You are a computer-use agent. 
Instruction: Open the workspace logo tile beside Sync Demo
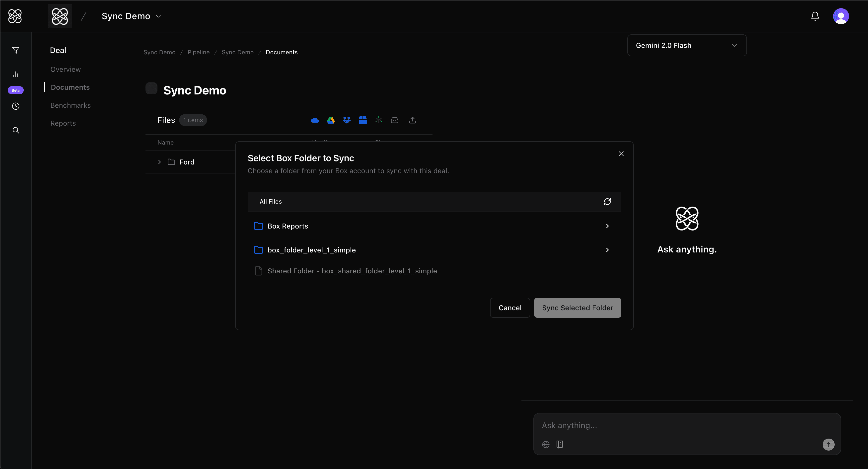coord(60,16)
